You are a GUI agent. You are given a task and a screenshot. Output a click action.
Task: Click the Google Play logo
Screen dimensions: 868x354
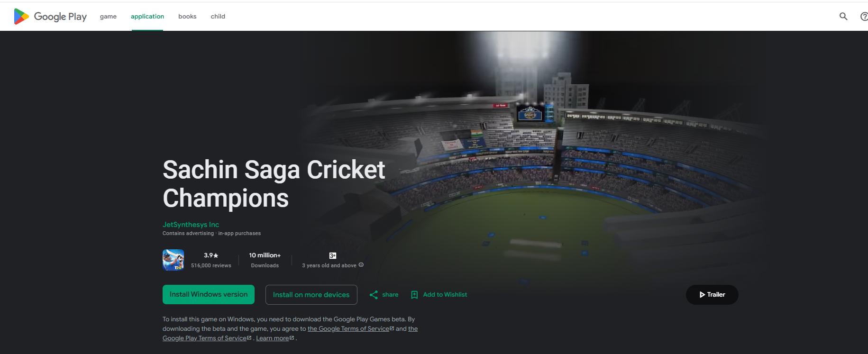(x=50, y=17)
